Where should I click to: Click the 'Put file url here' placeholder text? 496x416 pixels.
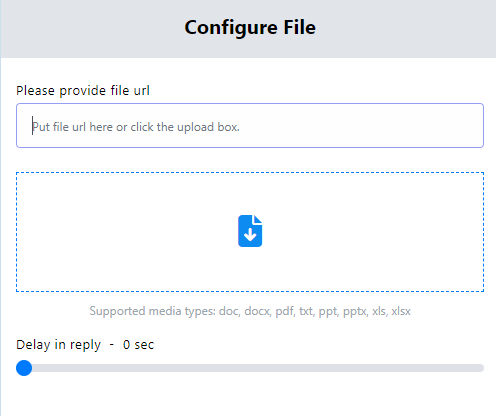[136, 127]
